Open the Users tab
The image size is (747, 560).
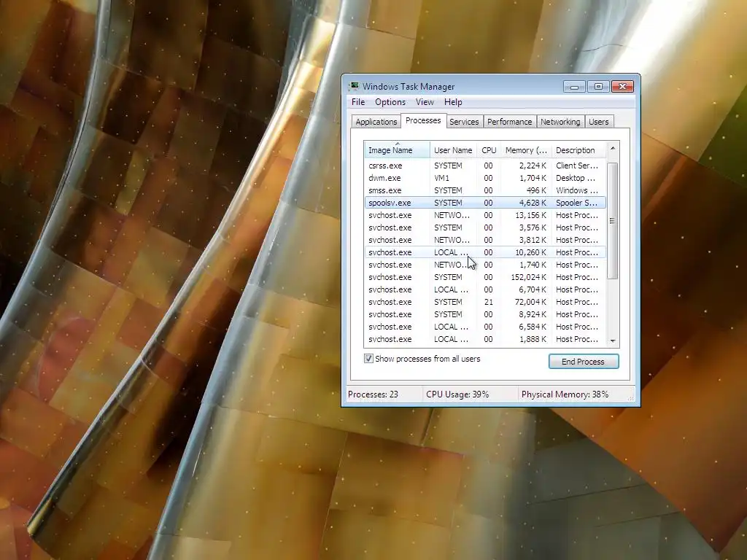598,122
